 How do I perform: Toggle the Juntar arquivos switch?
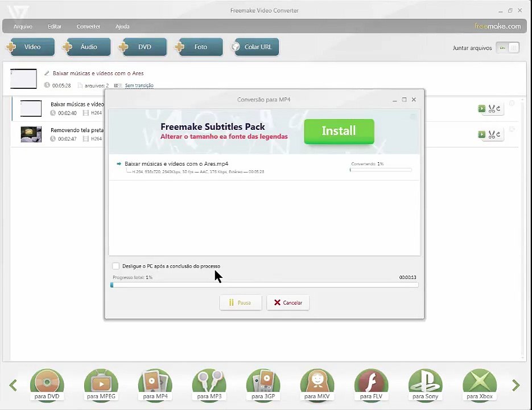coord(508,48)
